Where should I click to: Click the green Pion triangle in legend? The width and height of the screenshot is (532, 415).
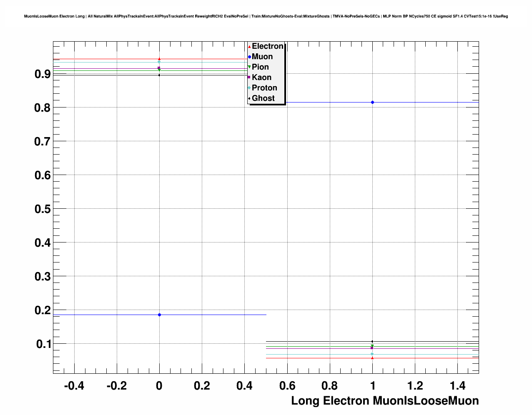pos(249,67)
